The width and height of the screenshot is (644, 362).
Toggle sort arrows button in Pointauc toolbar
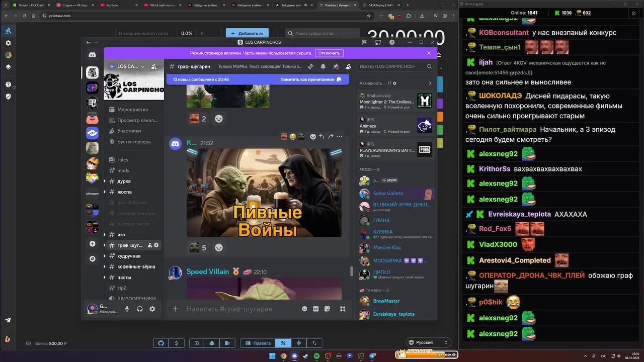[x=314, y=343]
